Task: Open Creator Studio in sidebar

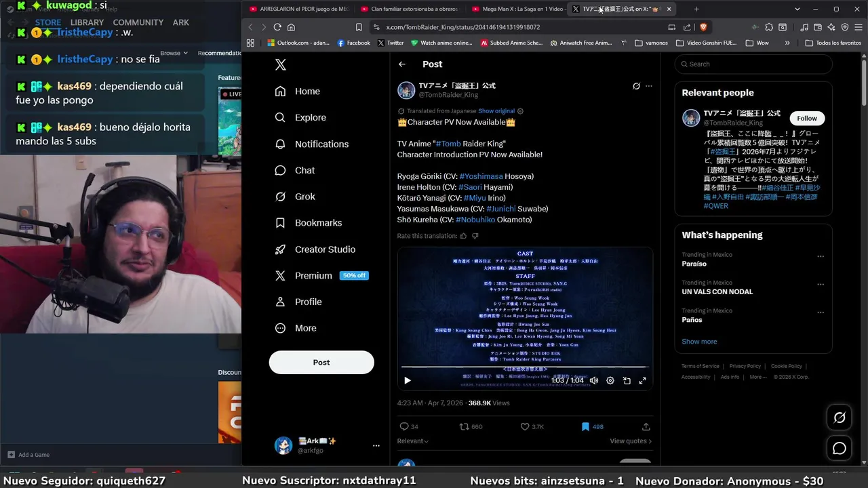Action: tap(315, 249)
